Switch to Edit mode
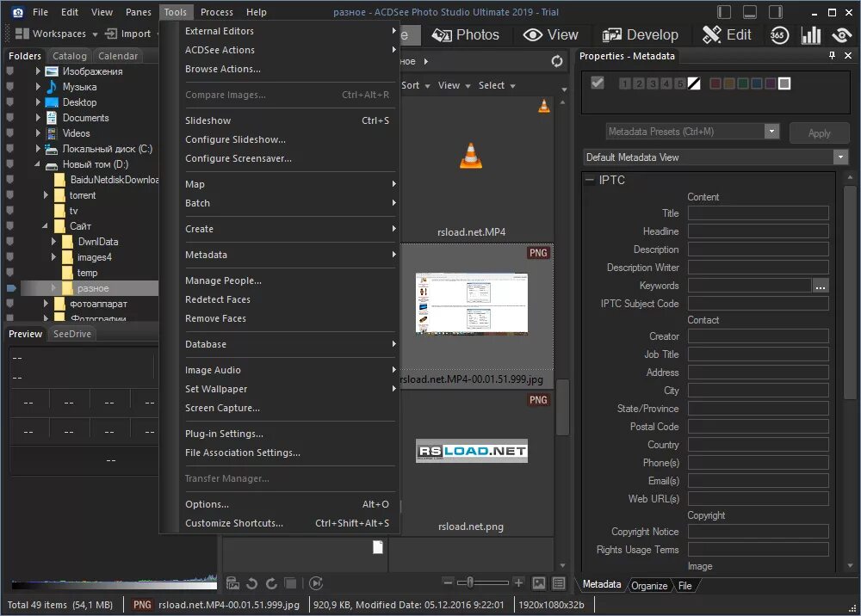The height and width of the screenshot is (616, 861). point(727,34)
